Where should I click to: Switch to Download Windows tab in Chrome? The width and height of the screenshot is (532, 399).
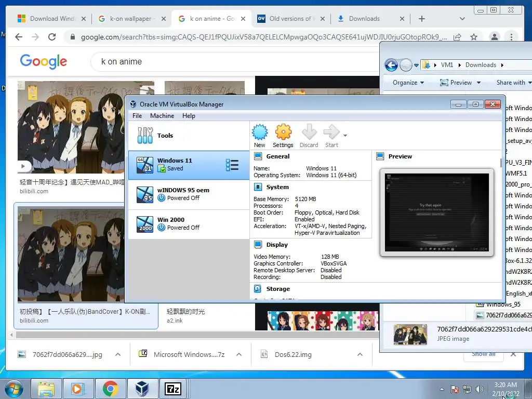coord(51,19)
